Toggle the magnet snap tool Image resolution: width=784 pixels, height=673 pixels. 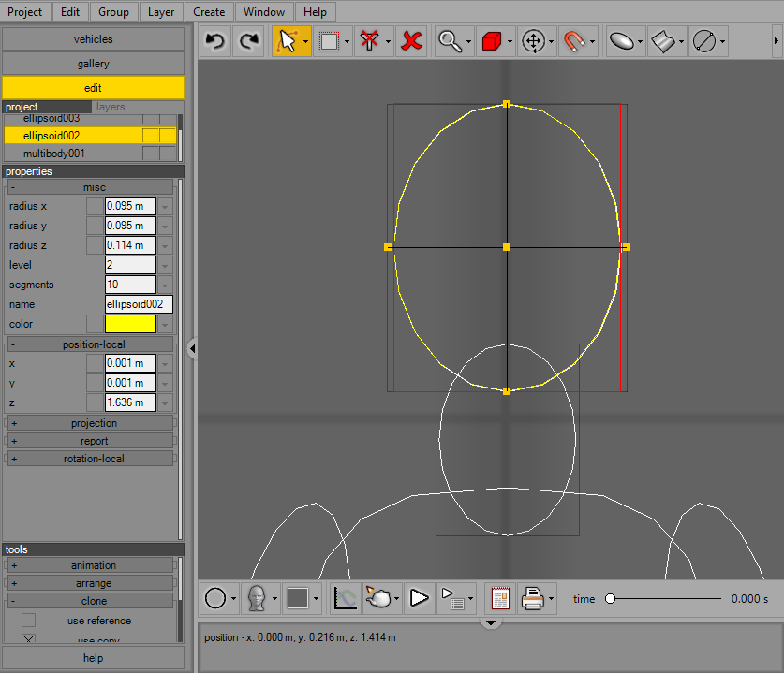(x=574, y=41)
